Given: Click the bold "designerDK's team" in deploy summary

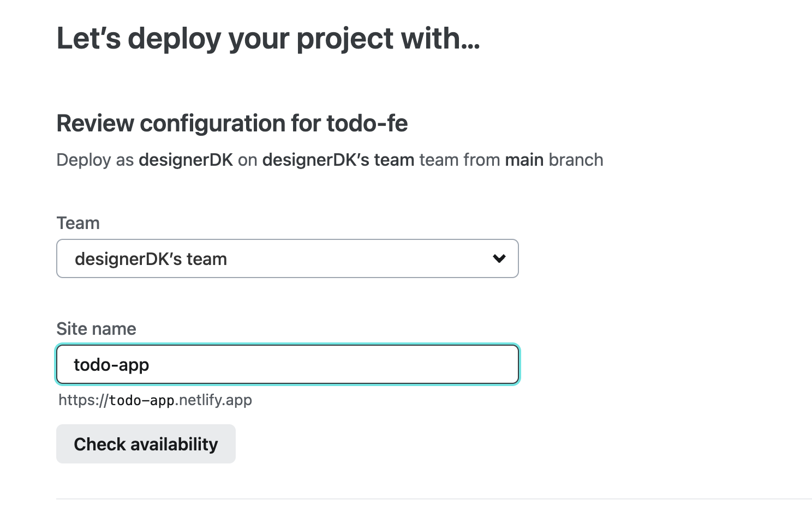Looking at the screenshot, I should (338, 160).
